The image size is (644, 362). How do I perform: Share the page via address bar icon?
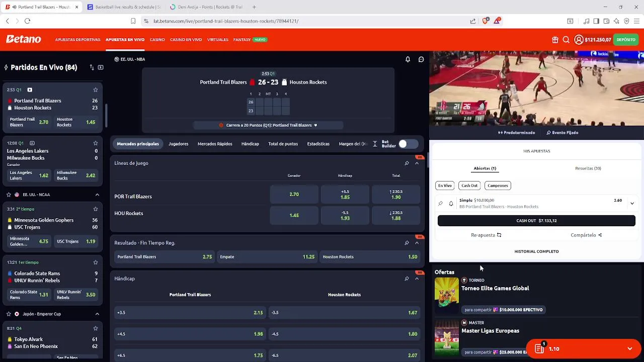coord(473,21)
